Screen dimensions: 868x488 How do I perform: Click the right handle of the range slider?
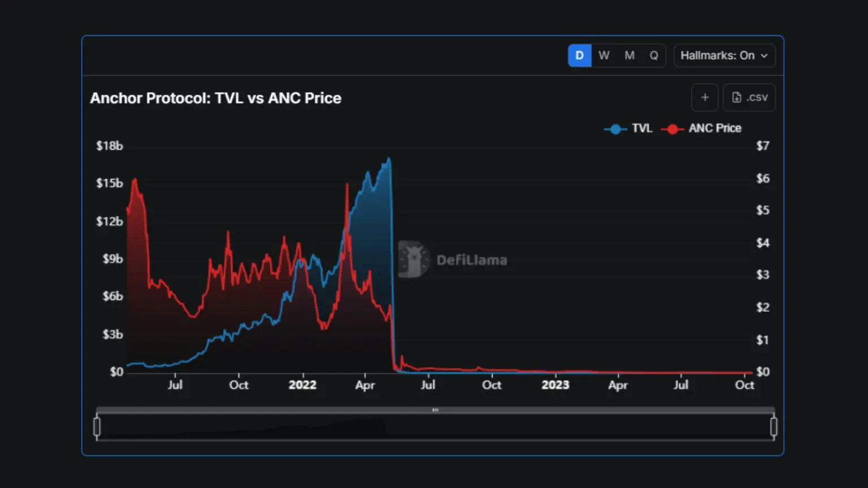click(x=774, y=426)
